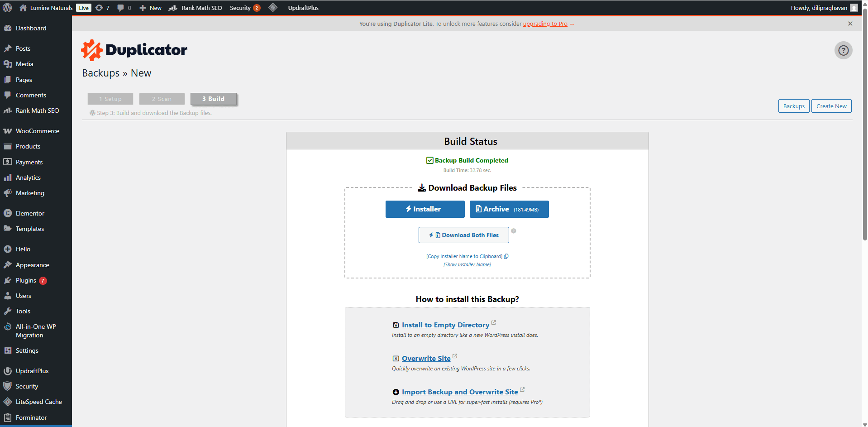Open Security in the sidebar
Image resolution: width=868 pixels, height=427 pixels.
(x=36, y=386)
